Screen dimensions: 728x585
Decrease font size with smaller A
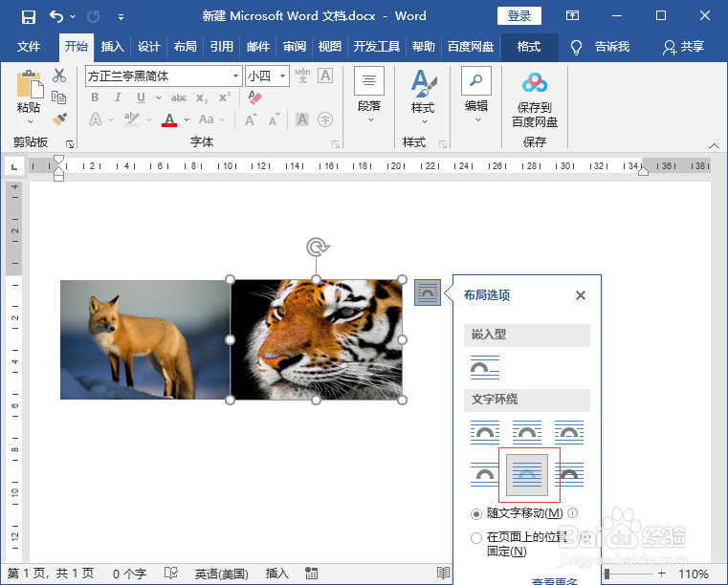click(x=274, y=119)
